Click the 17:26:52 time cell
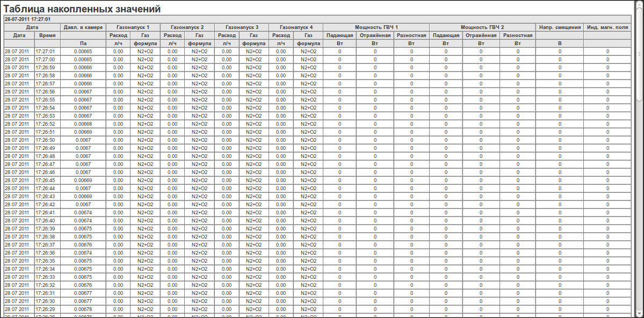Viewport: 644px width, 318px height. pos(45,124)
